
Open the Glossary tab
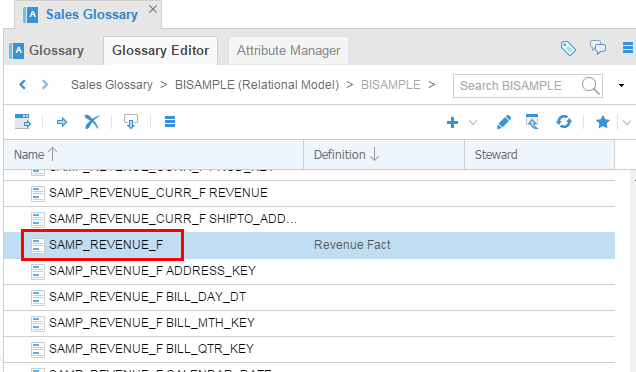(47, 51)
